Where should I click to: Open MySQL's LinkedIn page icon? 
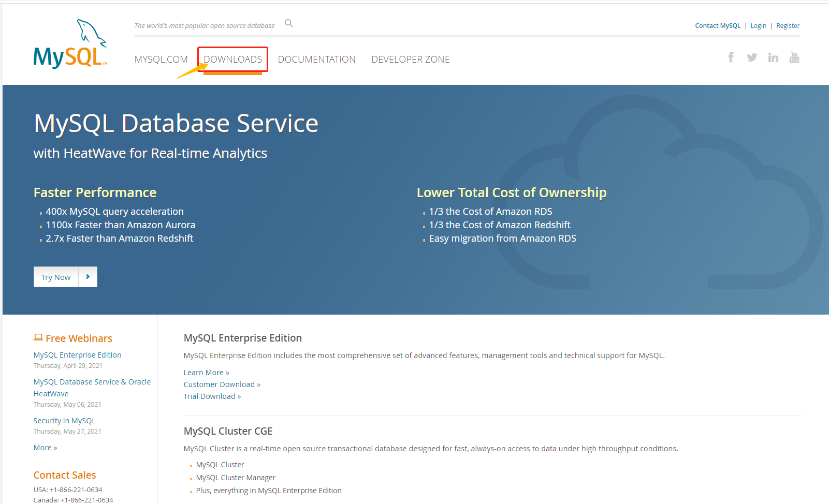773,57
